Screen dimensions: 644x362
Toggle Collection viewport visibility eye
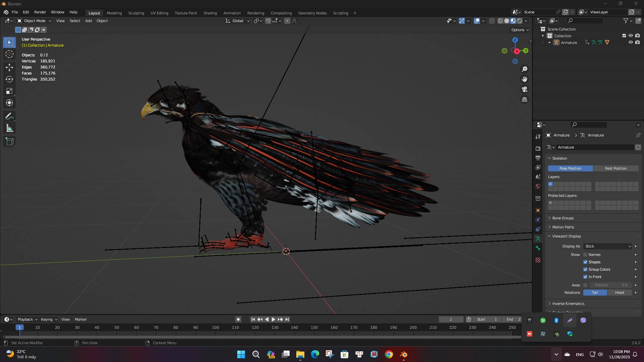pyautogui.click(x=631, y=36)
